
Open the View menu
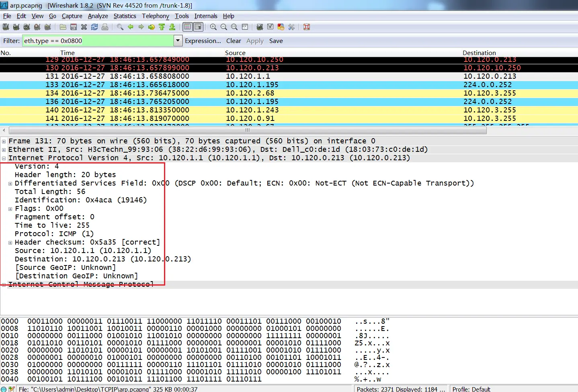click(37, 16)
